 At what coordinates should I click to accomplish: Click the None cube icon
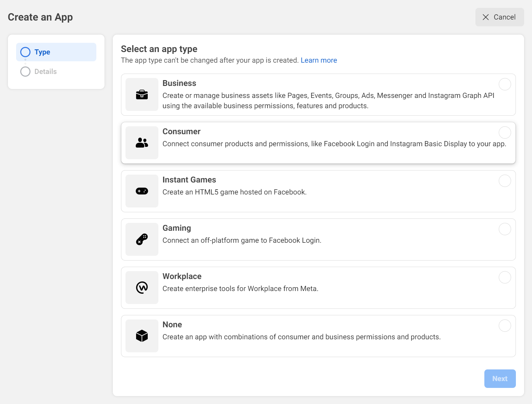pos(142,336)
